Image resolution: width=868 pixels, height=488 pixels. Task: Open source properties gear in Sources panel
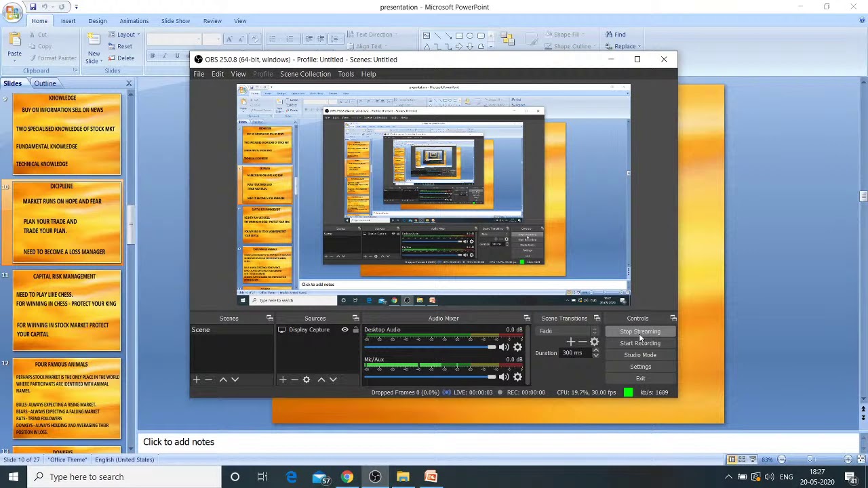pyautogui.click(x=307, y=380)
